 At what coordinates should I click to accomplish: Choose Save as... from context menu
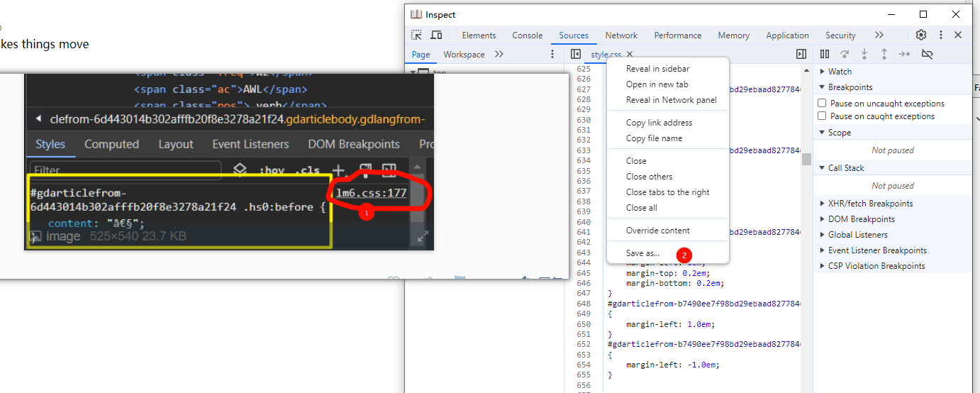(x=642, y=253)
